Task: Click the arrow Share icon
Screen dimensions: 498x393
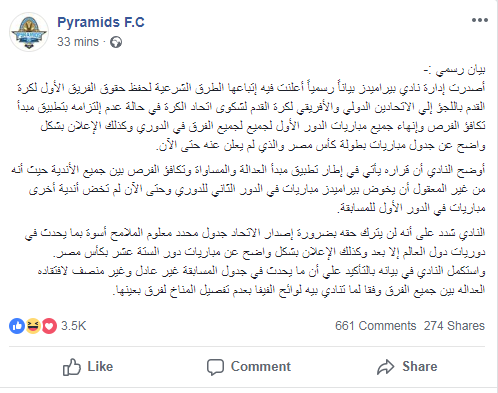Action: (x=386, y=367)
